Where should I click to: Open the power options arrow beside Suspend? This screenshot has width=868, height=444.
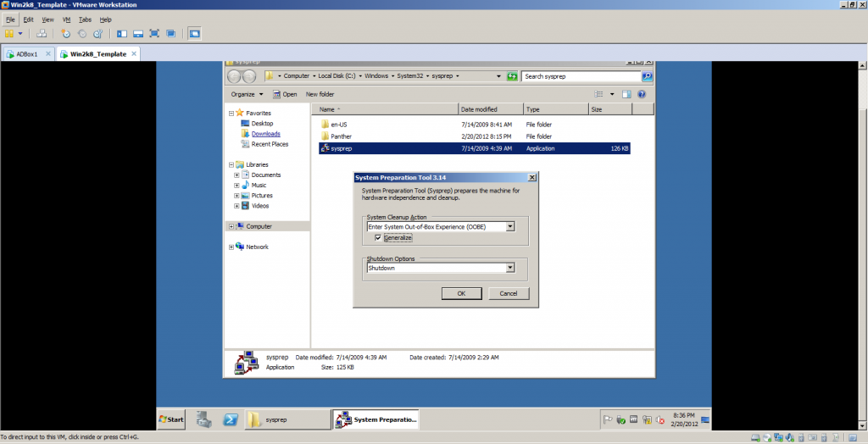tap(20, 34)
